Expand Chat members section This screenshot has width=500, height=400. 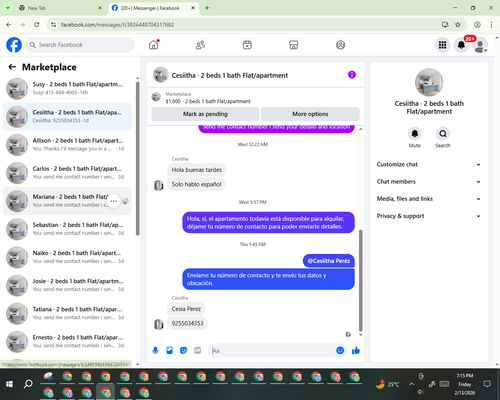click(429, 182)
